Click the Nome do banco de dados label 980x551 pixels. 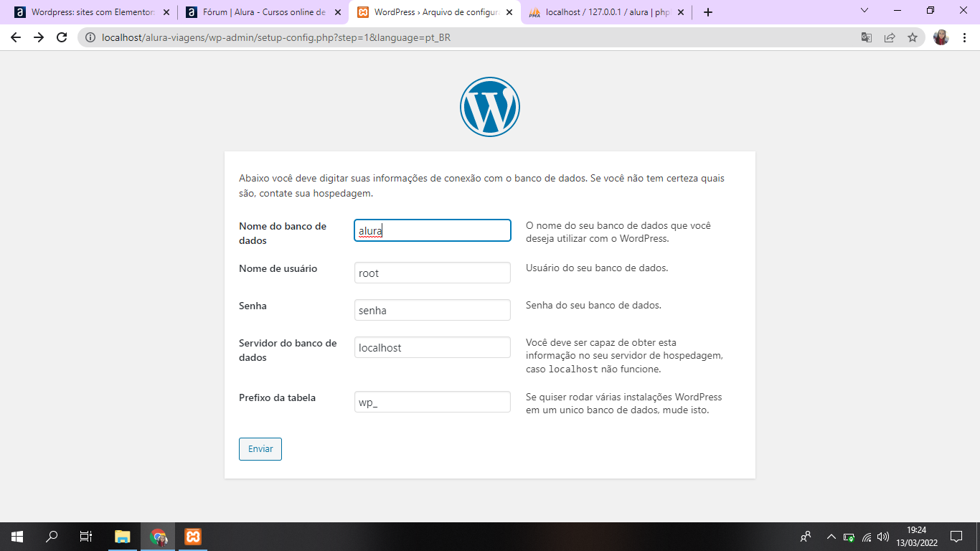click(283, 233)
